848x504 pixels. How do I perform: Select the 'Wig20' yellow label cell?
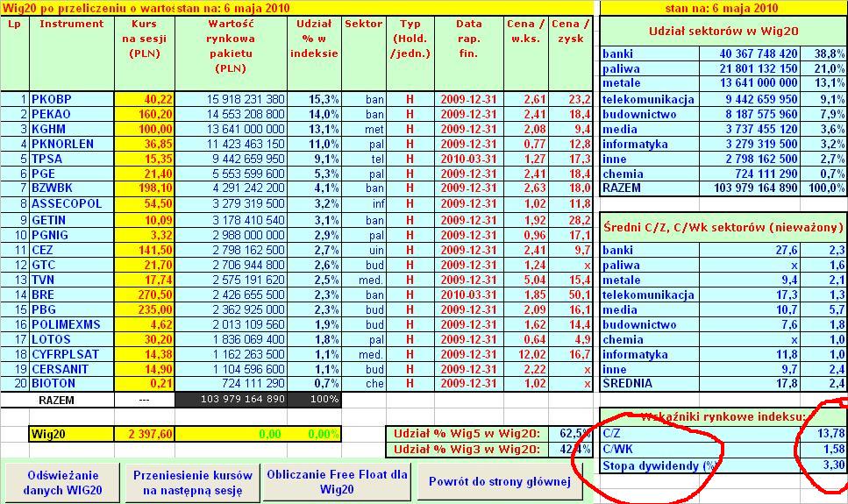71,434
